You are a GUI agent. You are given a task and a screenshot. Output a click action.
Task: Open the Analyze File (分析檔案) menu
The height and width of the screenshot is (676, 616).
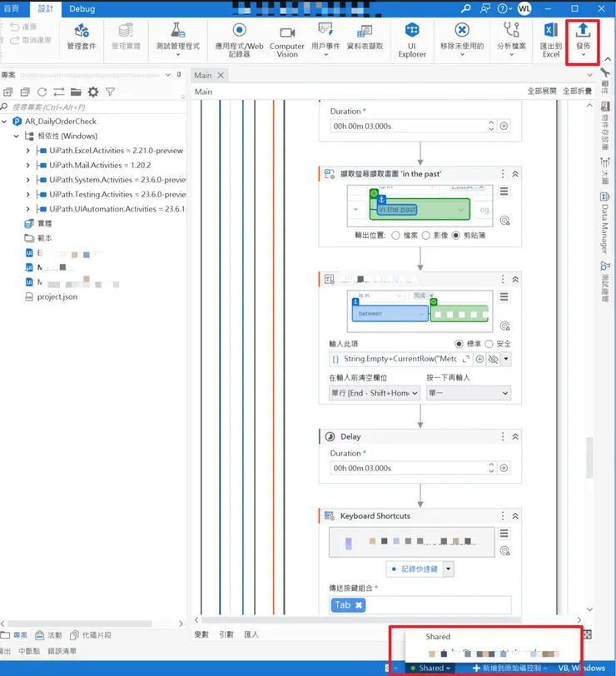(511, 40)
